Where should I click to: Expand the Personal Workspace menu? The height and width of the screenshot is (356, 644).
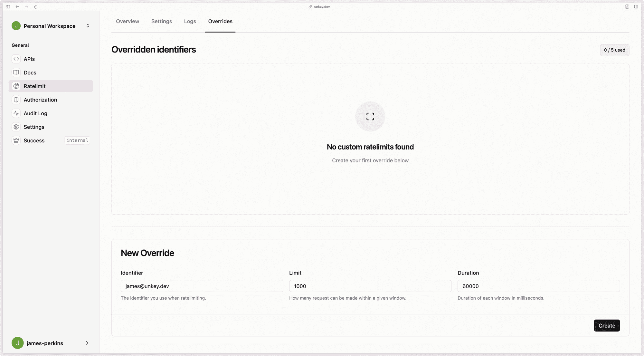[x=87, y=26]
